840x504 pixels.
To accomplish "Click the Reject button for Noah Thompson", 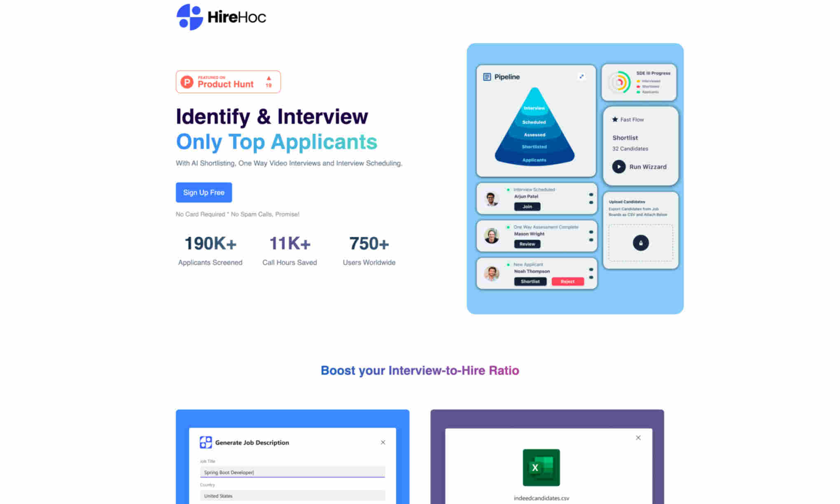I will 566,281.
